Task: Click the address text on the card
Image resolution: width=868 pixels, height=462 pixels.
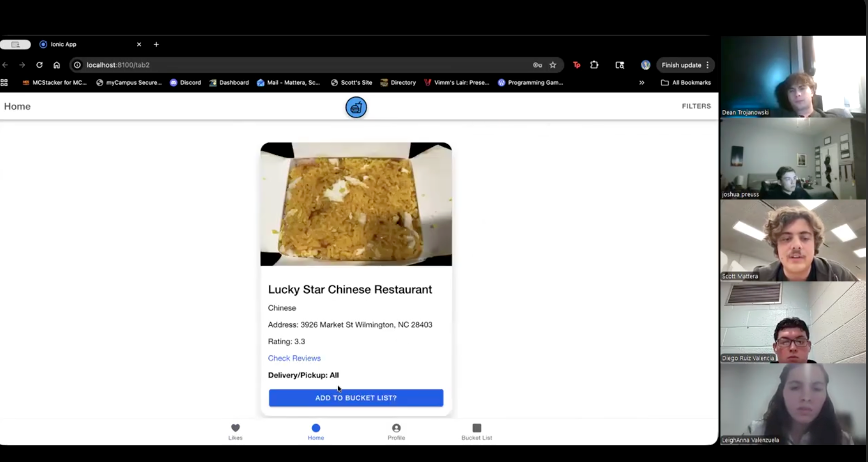Action: [x=350, y=325]
